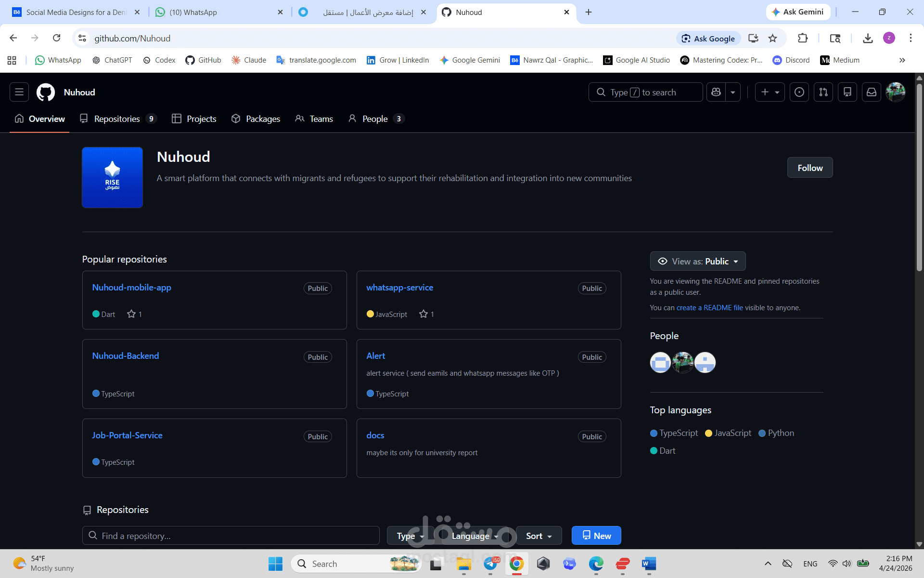Follow the Nuhoud organization

click(x=810, y=168)
